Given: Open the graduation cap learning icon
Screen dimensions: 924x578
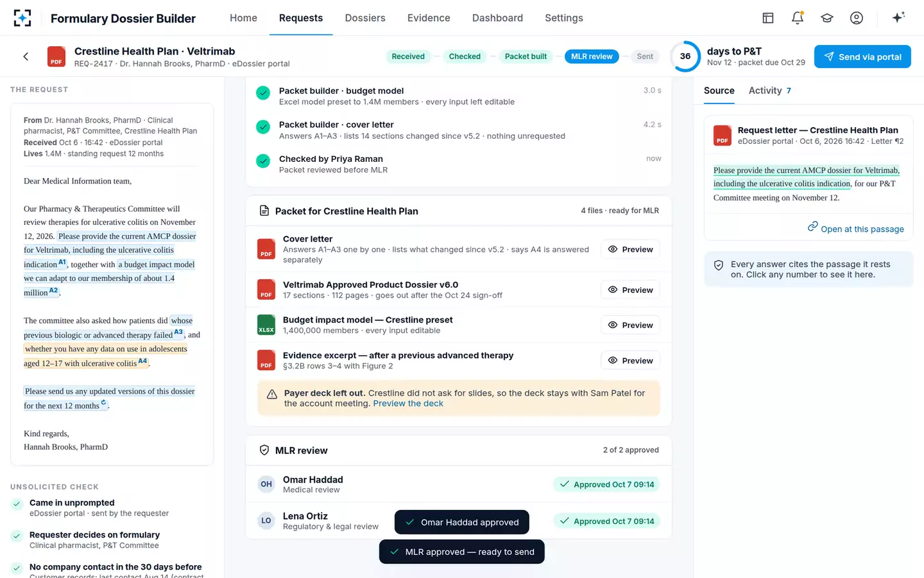Looking at the screenshot, I should coord(827,18).
